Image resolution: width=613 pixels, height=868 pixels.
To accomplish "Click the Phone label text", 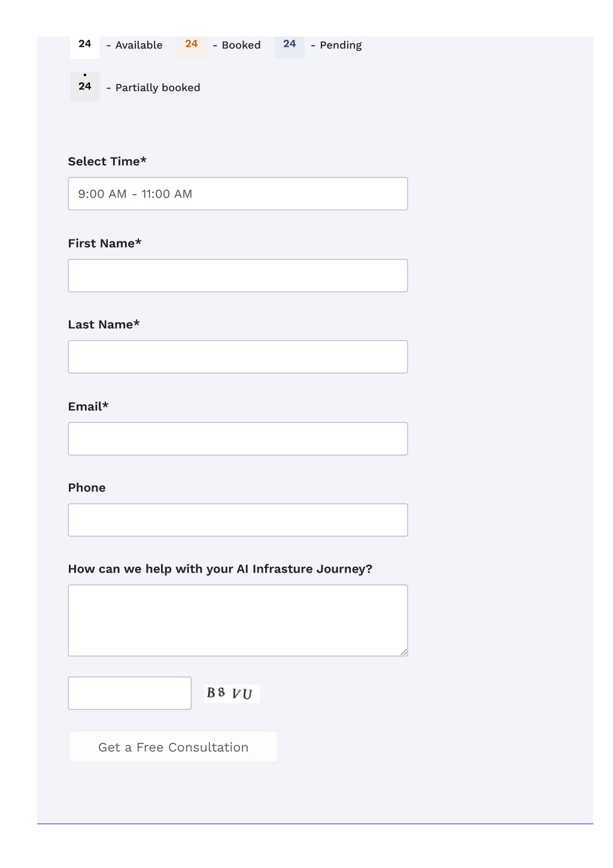I will pos(87,488).
